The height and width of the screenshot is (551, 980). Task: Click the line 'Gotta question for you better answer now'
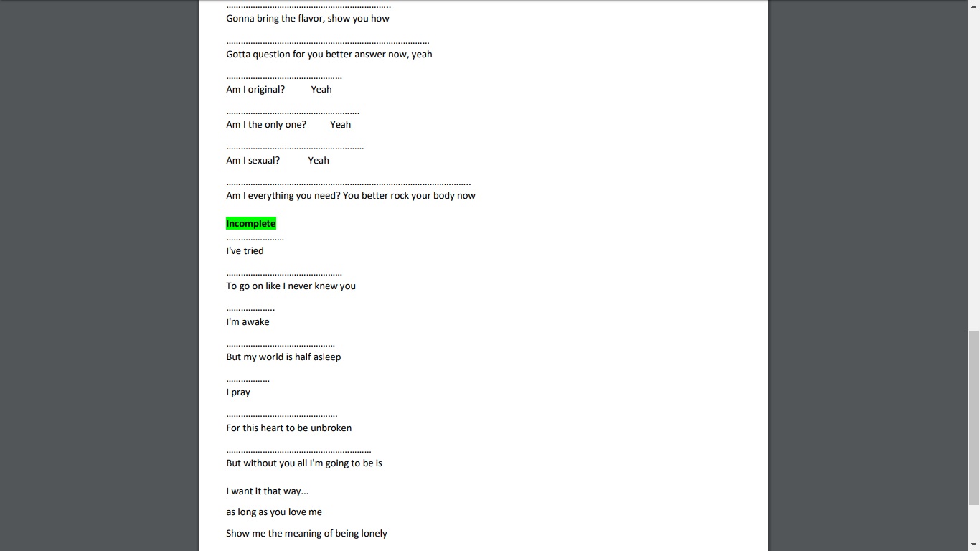329,55
